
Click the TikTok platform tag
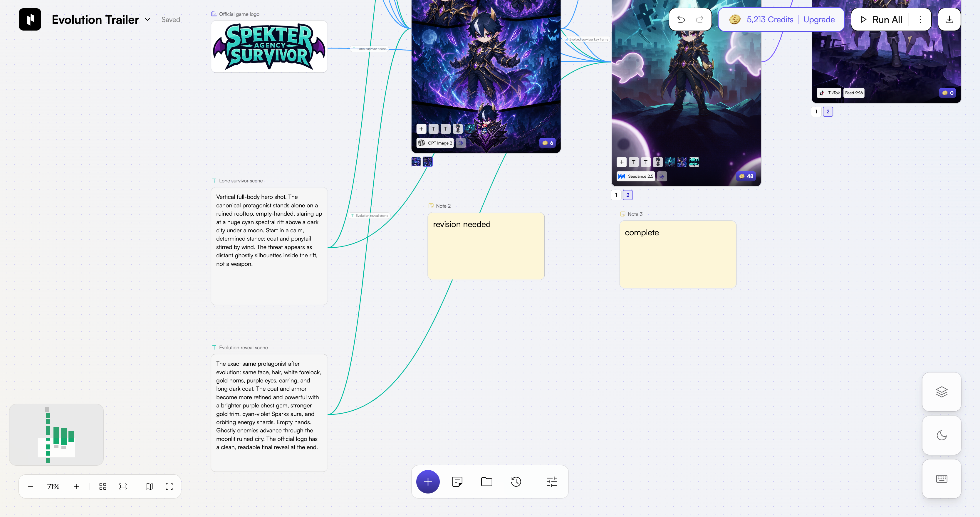[829, 93]
